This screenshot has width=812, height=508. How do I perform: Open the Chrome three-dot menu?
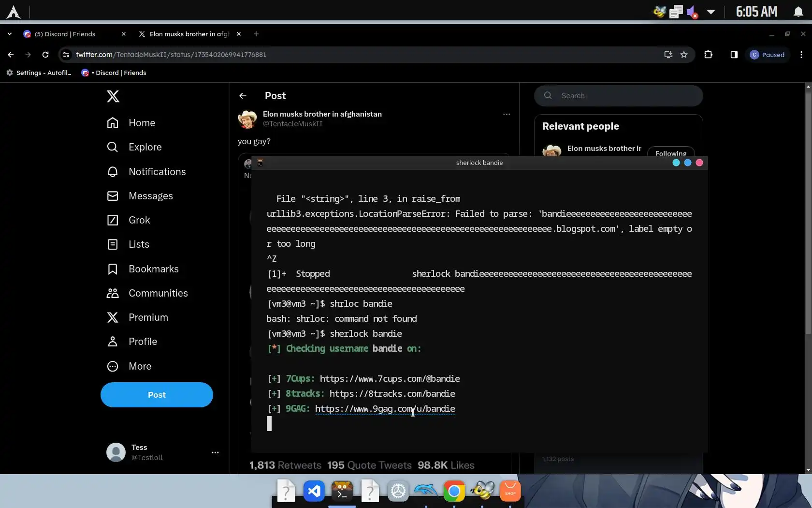click(801, 55)
